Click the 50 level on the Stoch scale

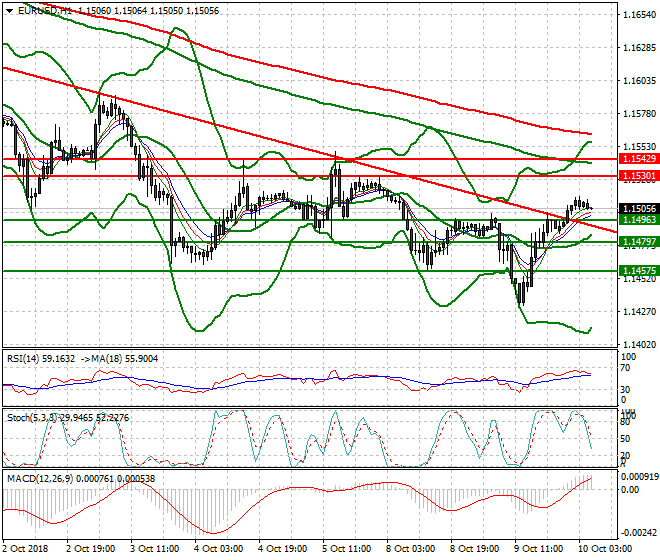[626, 439]
